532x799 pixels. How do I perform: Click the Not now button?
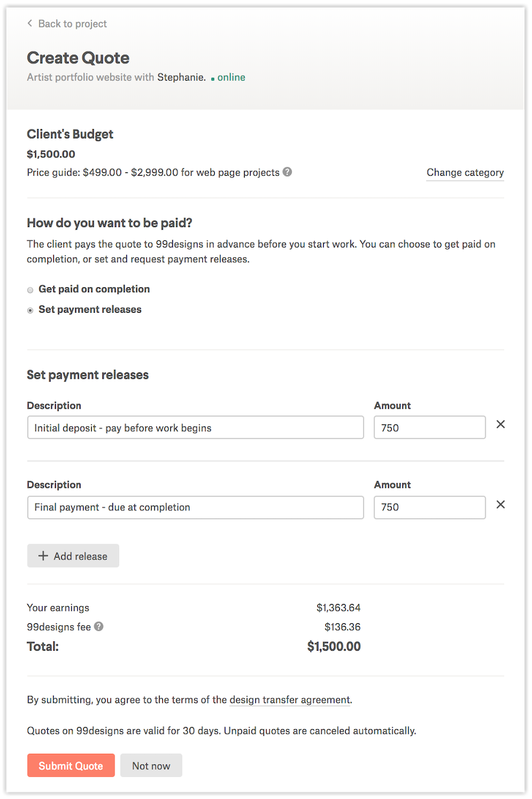pos(151,766)
